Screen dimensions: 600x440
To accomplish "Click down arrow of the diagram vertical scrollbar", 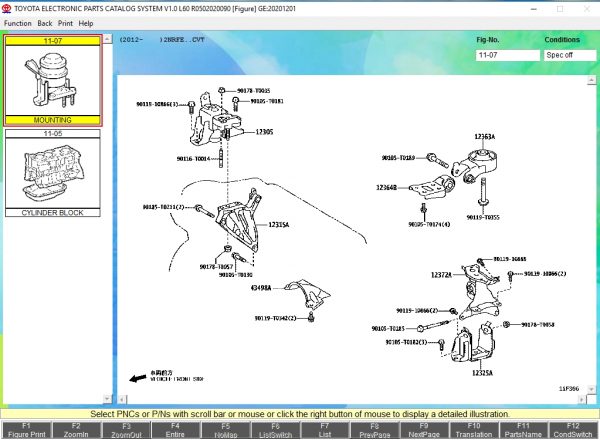I will click(x=591, y=389).
